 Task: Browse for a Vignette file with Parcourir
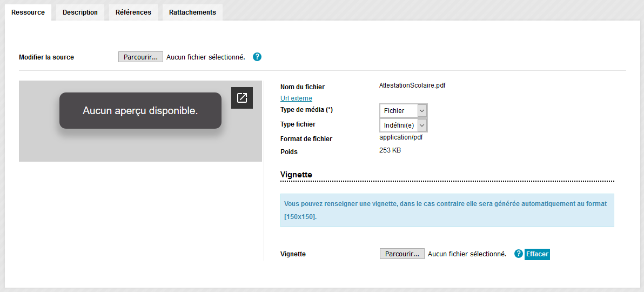point(402,254)
